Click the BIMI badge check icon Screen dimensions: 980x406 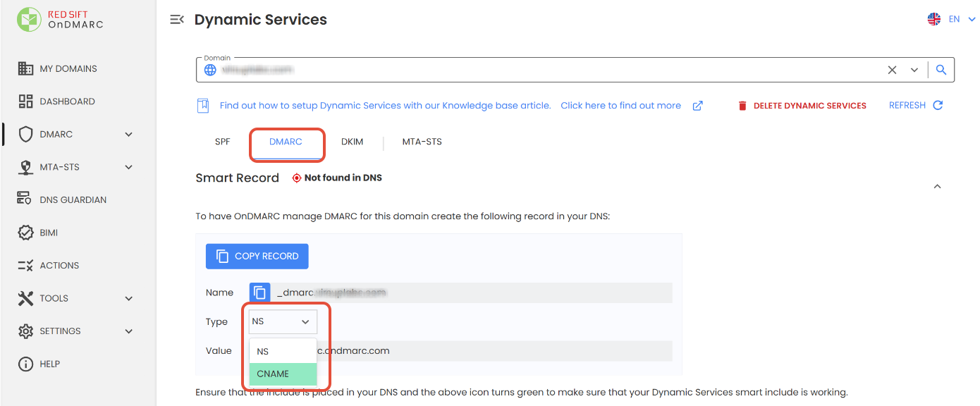(25, 233)
